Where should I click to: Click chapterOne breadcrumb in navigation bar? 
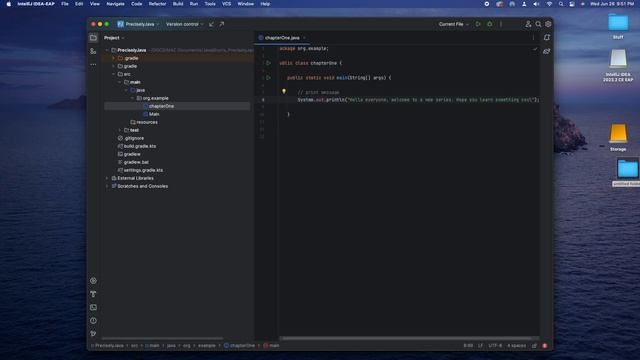point(239,346)
